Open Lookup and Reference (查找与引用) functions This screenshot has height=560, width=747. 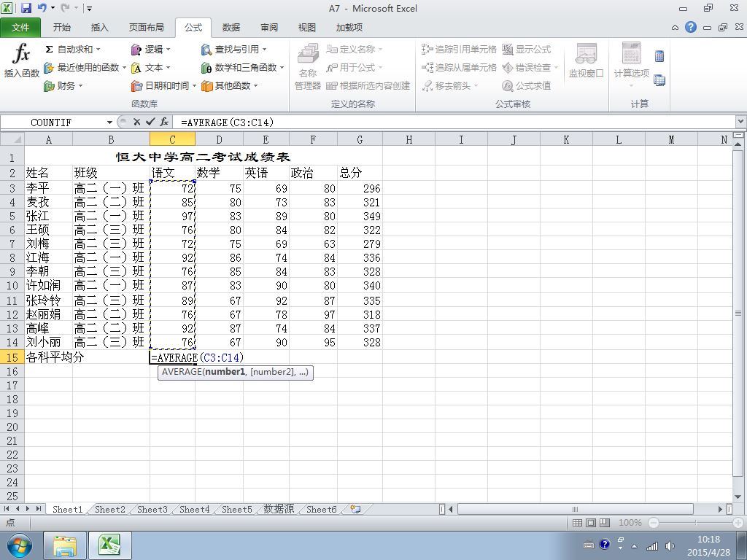[x=233, y=49]
